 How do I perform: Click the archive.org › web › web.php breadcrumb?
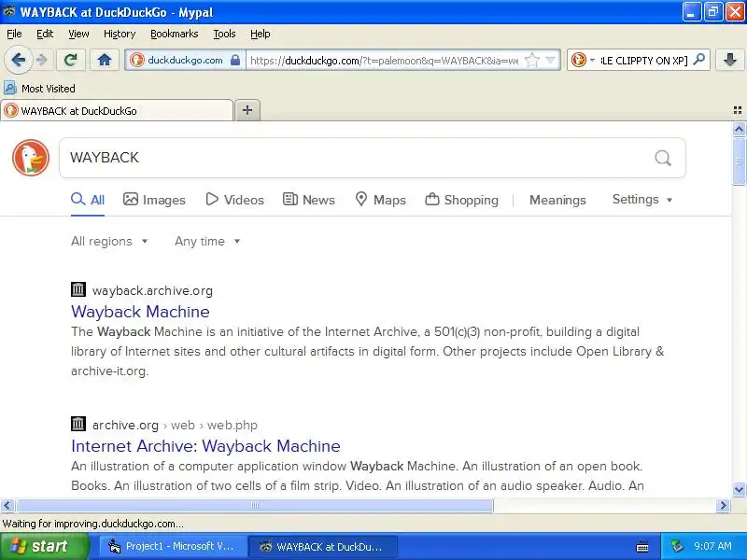tap(175, 425)
